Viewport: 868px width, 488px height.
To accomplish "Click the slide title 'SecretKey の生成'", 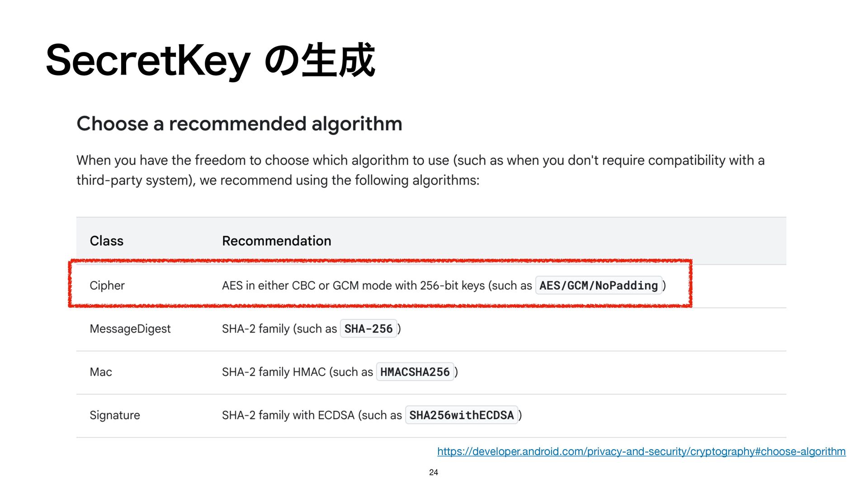I will coord(211,60).
